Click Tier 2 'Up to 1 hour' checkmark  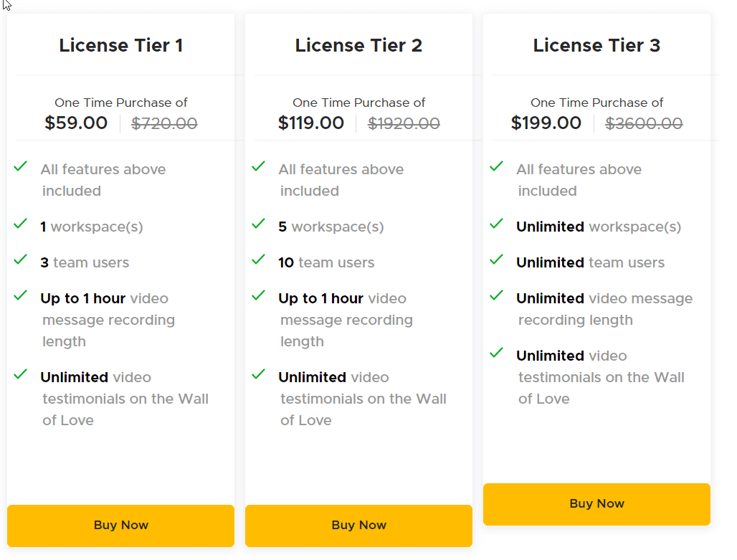[x=259, y=295]
